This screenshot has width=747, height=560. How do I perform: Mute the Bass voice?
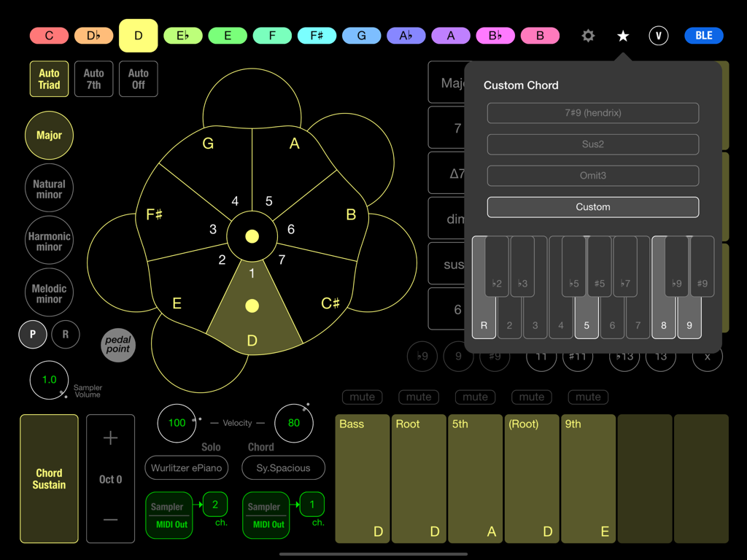(362, 397)
